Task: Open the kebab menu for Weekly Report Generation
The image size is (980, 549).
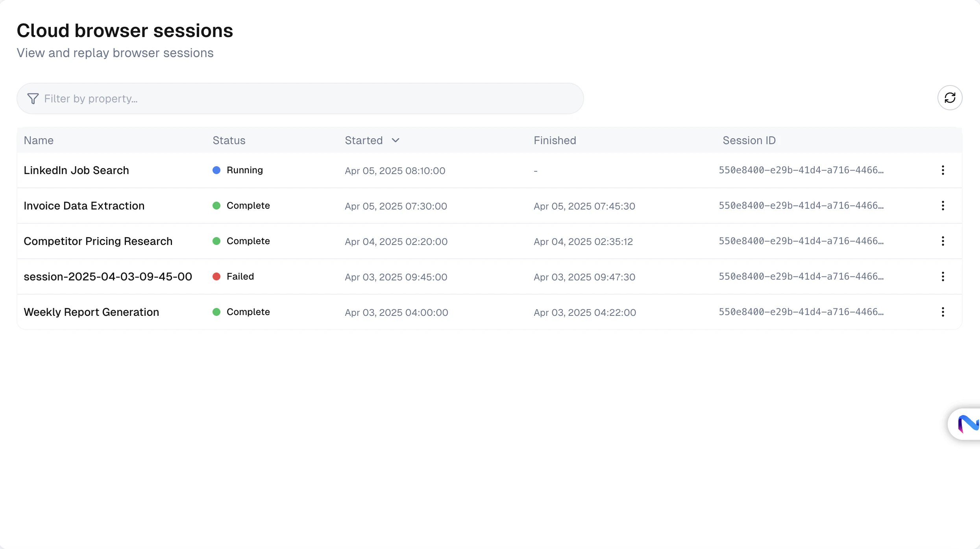Action: click(x=943, y=312)
